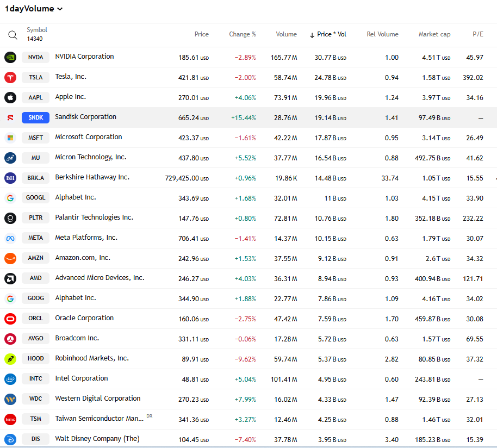This screenshot has height=448, width=497.
Task: Sort by the Price column header
Action: click(x=202, y=34)
